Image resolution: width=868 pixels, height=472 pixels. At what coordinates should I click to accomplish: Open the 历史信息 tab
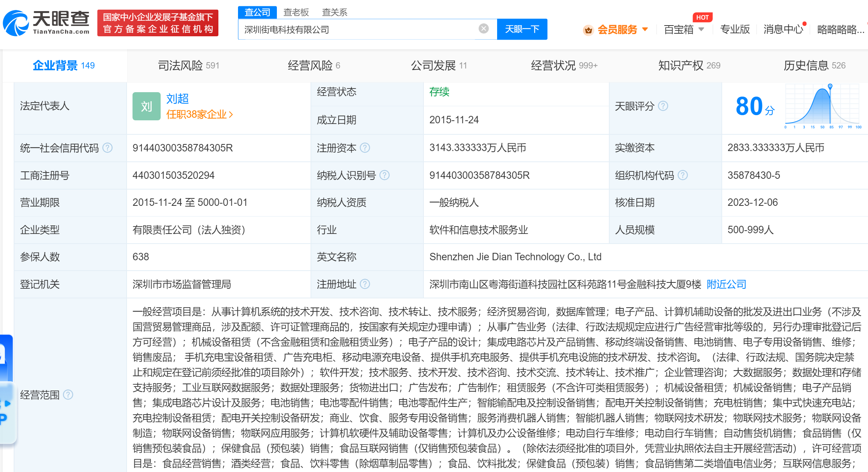[x=814, y=66]
